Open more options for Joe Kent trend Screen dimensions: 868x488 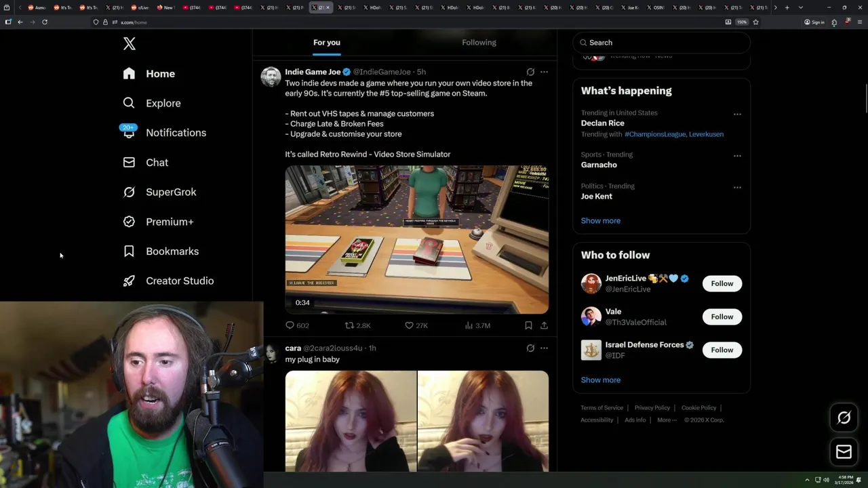pyautogui.click(x=737, y=187)
